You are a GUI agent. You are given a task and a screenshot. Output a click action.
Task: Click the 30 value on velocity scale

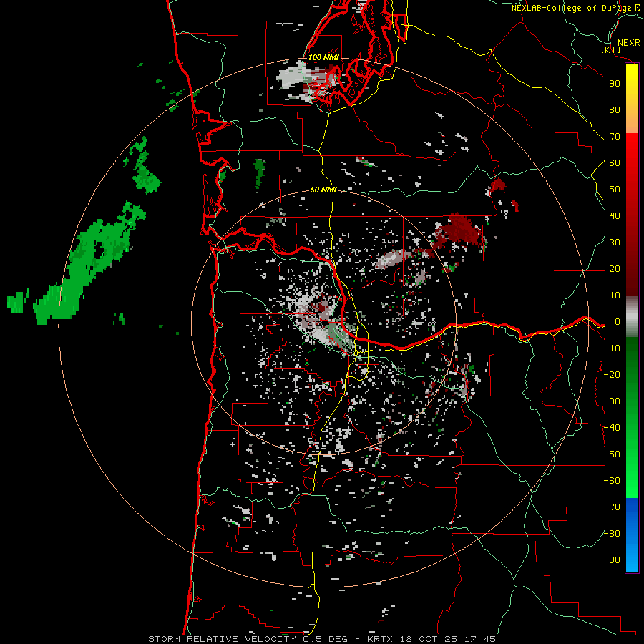tap(615, 243)
